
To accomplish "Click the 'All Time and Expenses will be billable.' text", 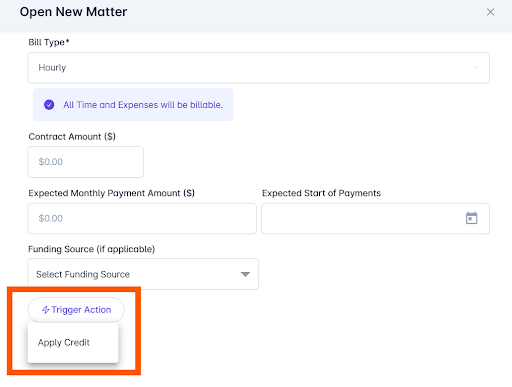I will (143, 105).
